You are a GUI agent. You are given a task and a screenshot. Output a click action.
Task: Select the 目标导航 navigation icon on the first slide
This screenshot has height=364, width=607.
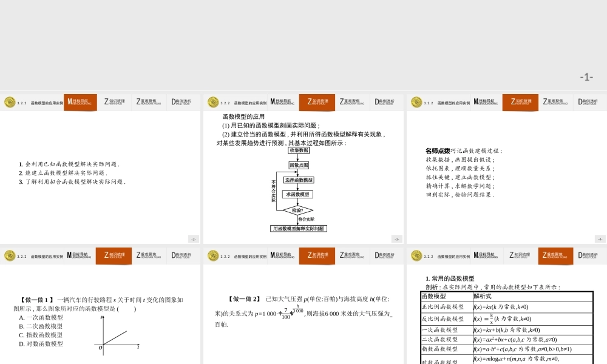80,102
